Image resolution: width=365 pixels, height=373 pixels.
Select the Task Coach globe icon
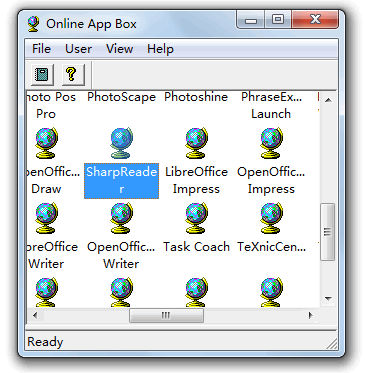coord(197,218)
